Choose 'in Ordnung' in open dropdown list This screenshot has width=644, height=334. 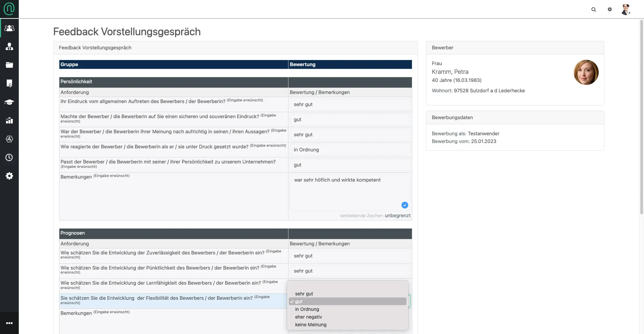tap(347, 309)
